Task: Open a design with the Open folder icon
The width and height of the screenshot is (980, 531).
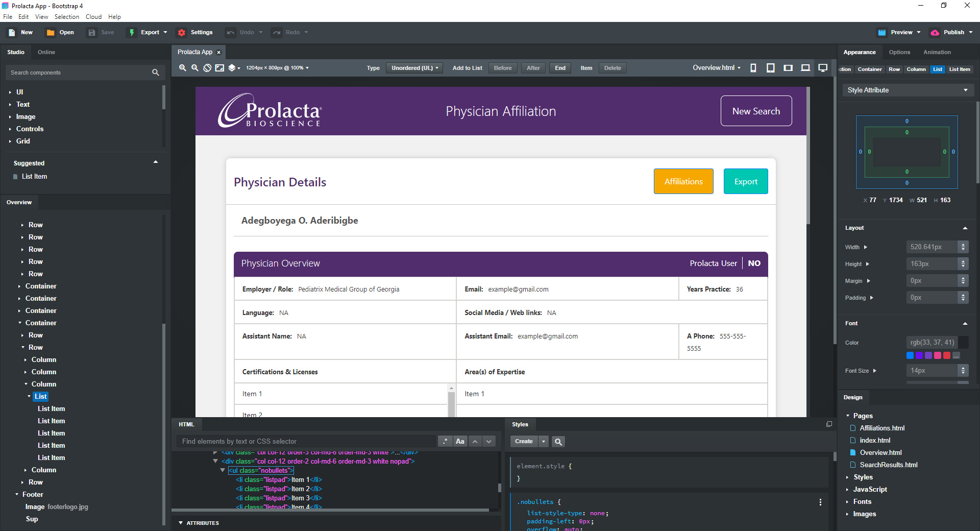Action: (x=51, y=32)
